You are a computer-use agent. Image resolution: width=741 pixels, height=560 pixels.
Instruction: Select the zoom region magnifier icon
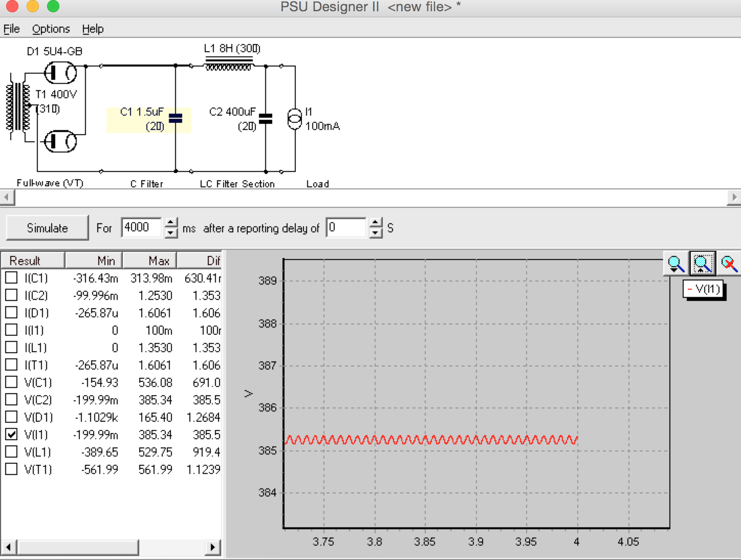pyautogui.click(x=702, y=264)
